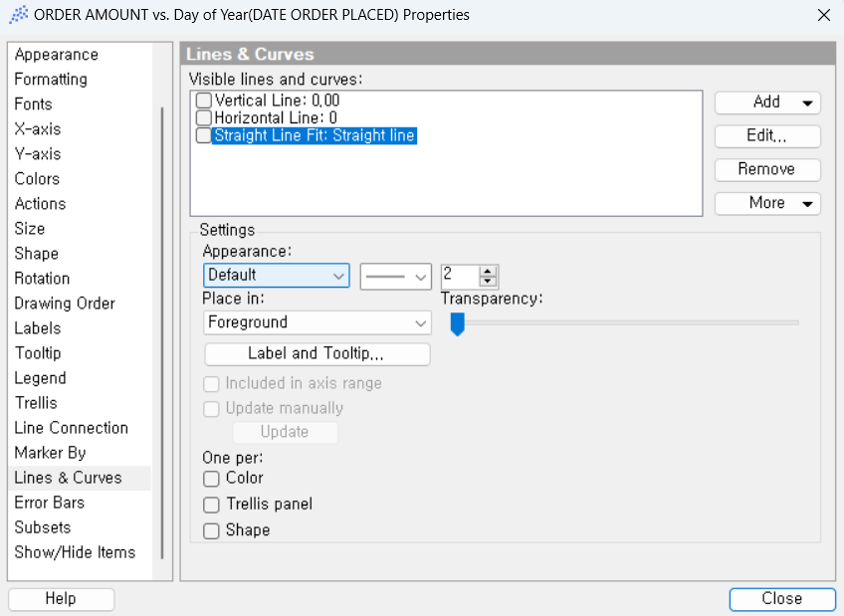Select the Vertical Line: 0,00 row
Screen dimensions: 844x616
[277, 101]
